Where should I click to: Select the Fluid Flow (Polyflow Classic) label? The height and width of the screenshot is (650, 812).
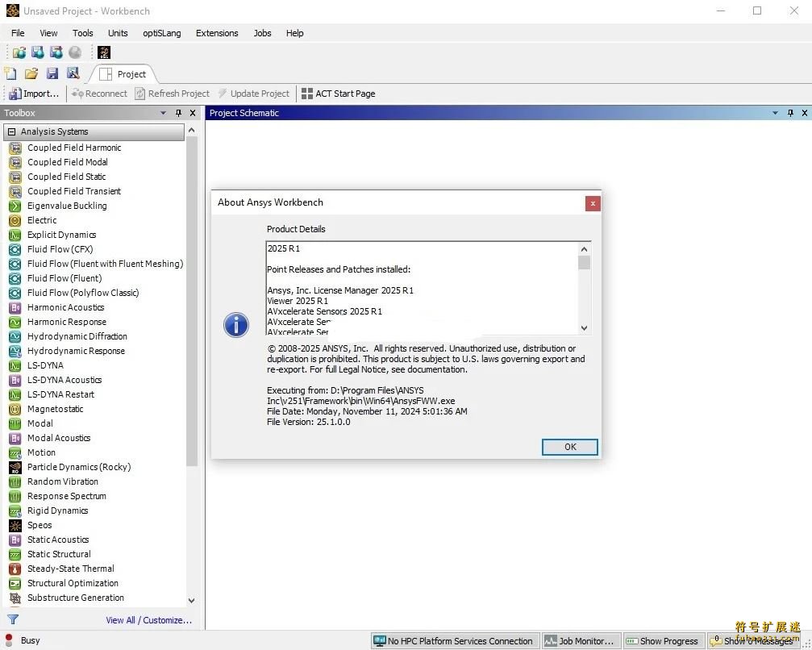83,293
